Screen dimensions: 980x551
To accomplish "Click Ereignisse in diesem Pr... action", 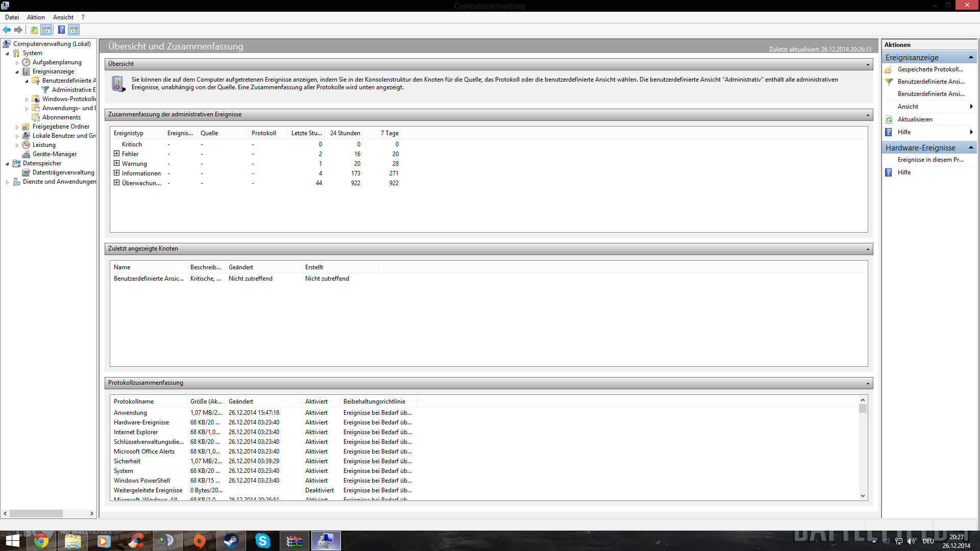I will pos(930,160).
